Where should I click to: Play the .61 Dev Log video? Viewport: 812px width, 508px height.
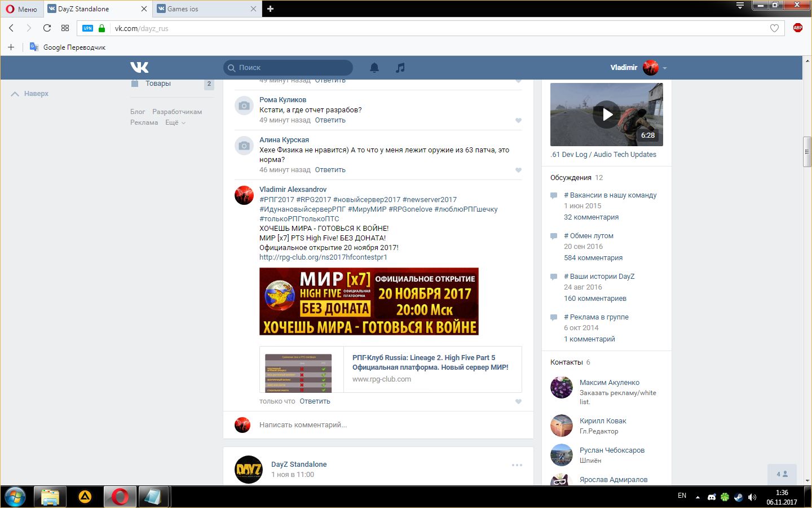point(607,115)
